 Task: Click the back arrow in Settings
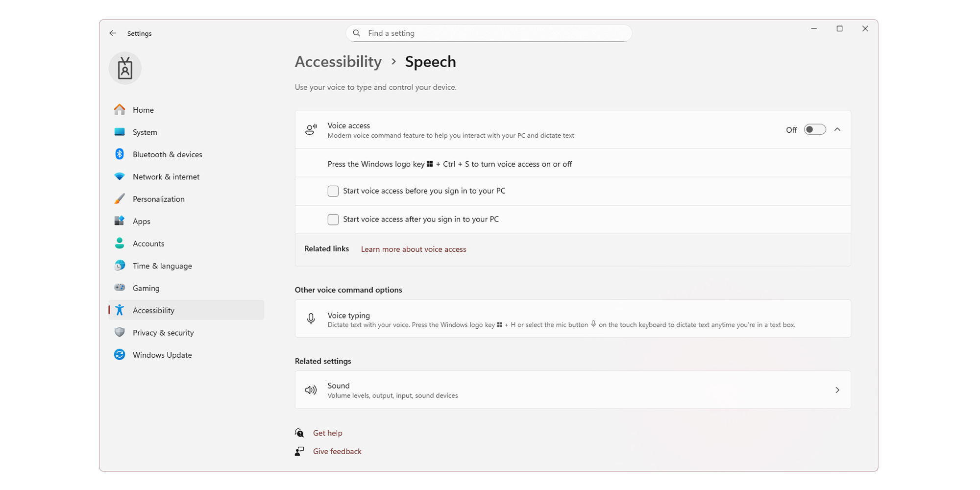pos(113,33)
